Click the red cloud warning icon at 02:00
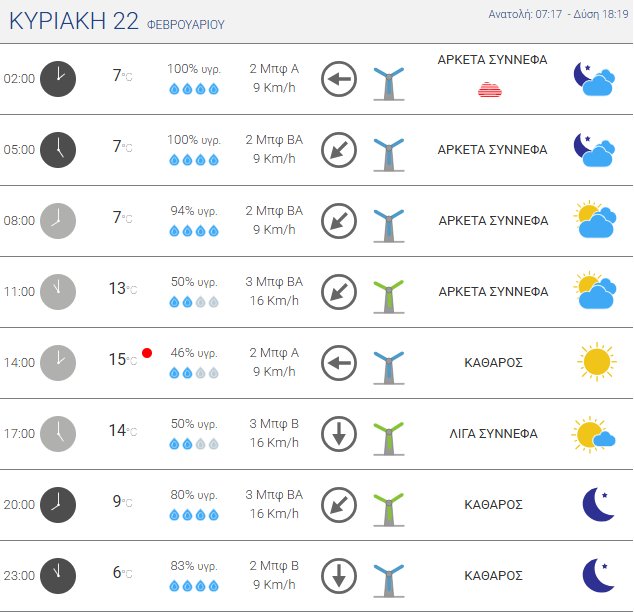This screenshot has width=634, height=612. (490, 90)
